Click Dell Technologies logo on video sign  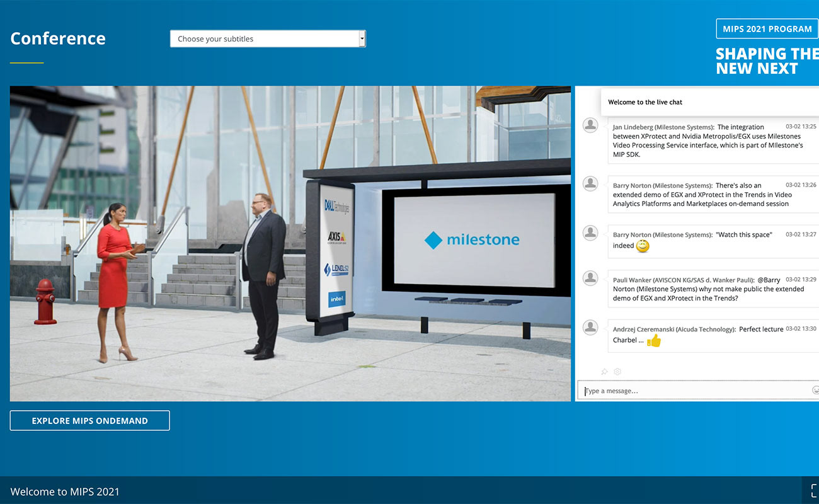pos(337,206)
